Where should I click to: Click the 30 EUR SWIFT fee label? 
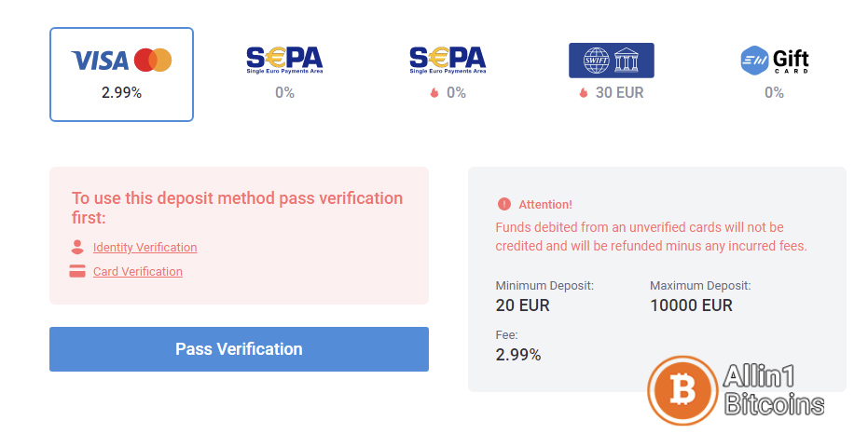619,93
